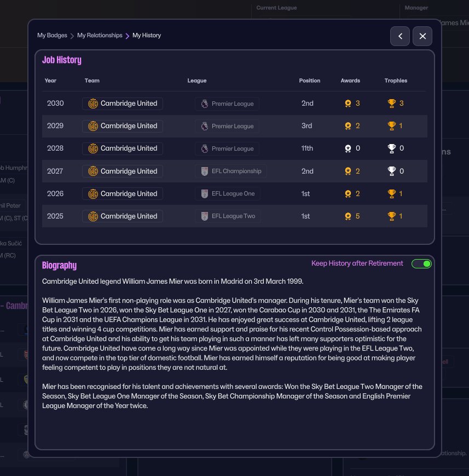
Task: Click awards medal icon in 2029 row
Action: tap(348, 126)
